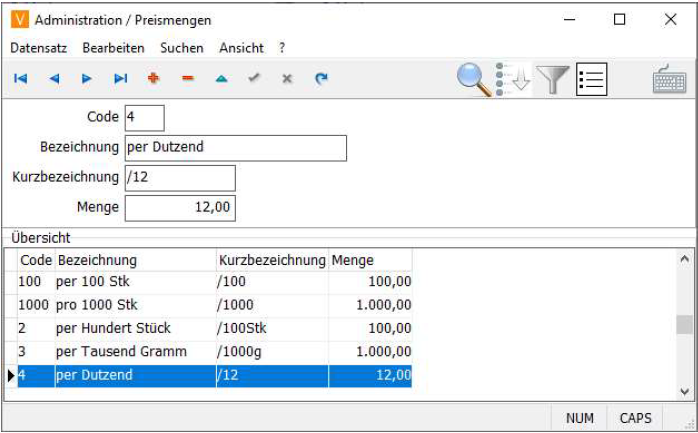Delete current record with minus icon
698x433 pixels.
point(187,79)
